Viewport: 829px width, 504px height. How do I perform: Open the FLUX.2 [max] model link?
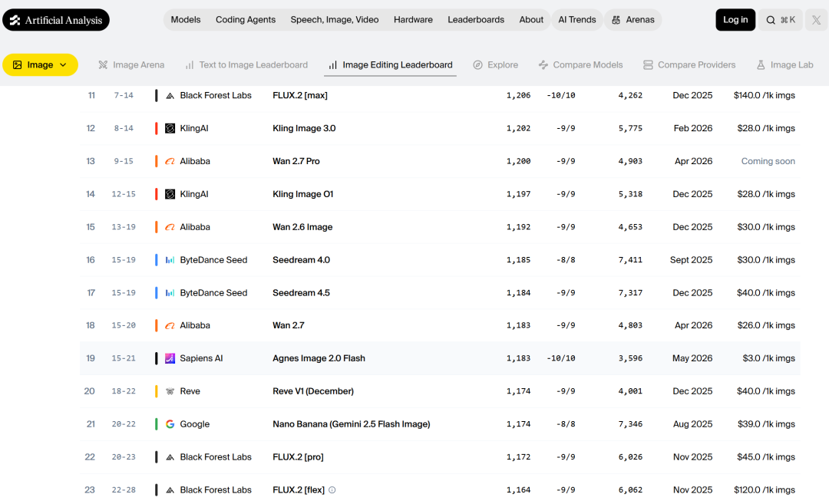(x=300, y=96)
